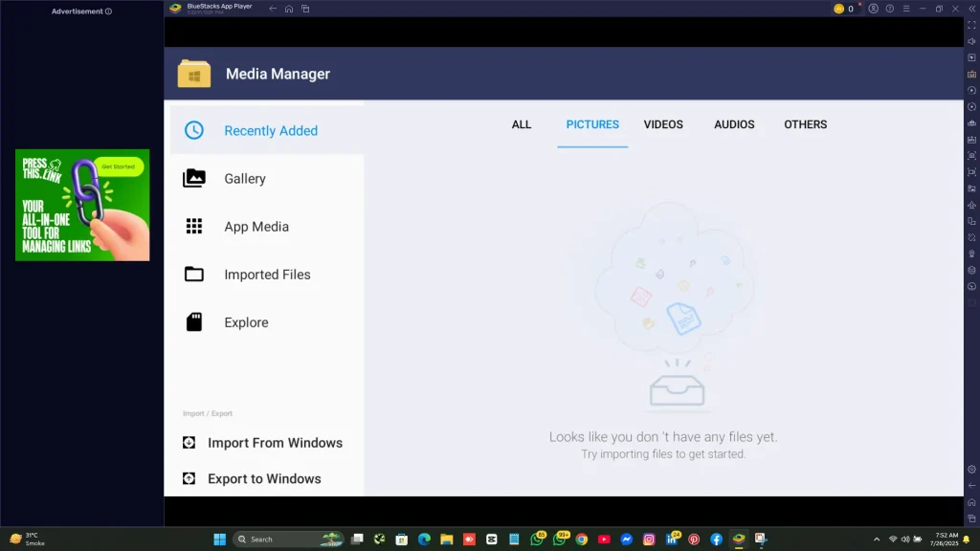Image resolution: width=980 pixels, height=551 pixels.
Task: Switch to the ALL tab
Action: [x=522, y=124]
